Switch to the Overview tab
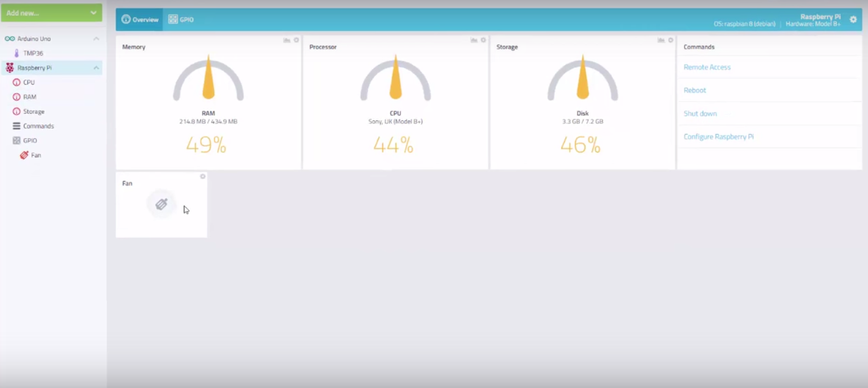 (x=140, y=19)
